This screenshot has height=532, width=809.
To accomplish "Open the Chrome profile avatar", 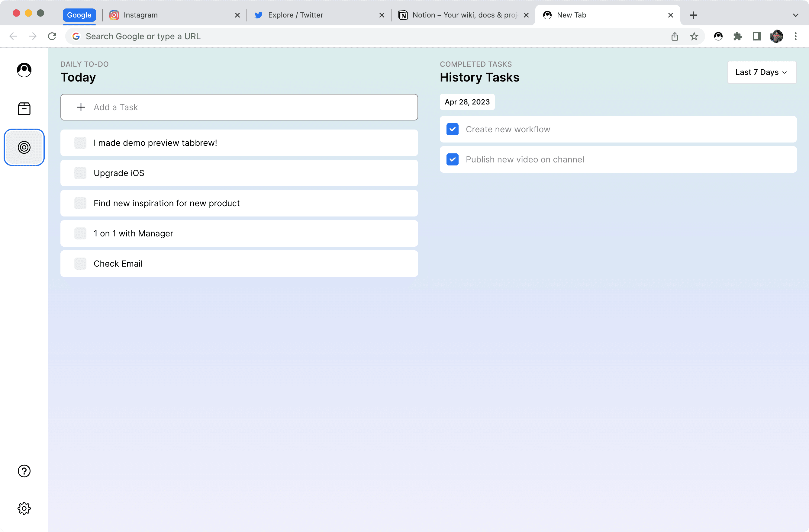I will pos(776,36).
